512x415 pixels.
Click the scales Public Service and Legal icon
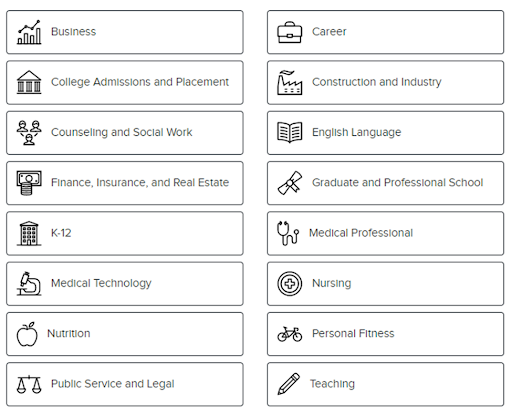coord(29,384)
